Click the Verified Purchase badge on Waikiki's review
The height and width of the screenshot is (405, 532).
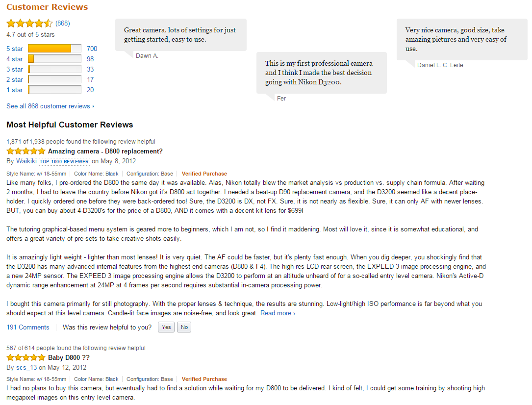204,174
